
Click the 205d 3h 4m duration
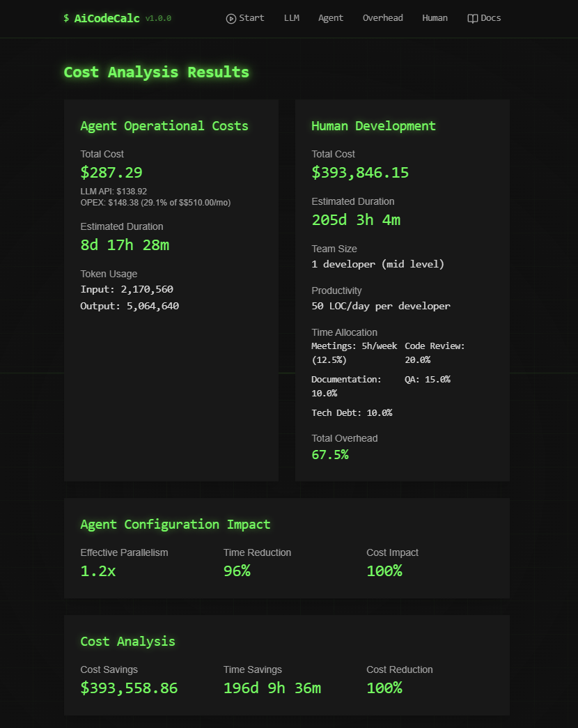click(x=356, y=219)
